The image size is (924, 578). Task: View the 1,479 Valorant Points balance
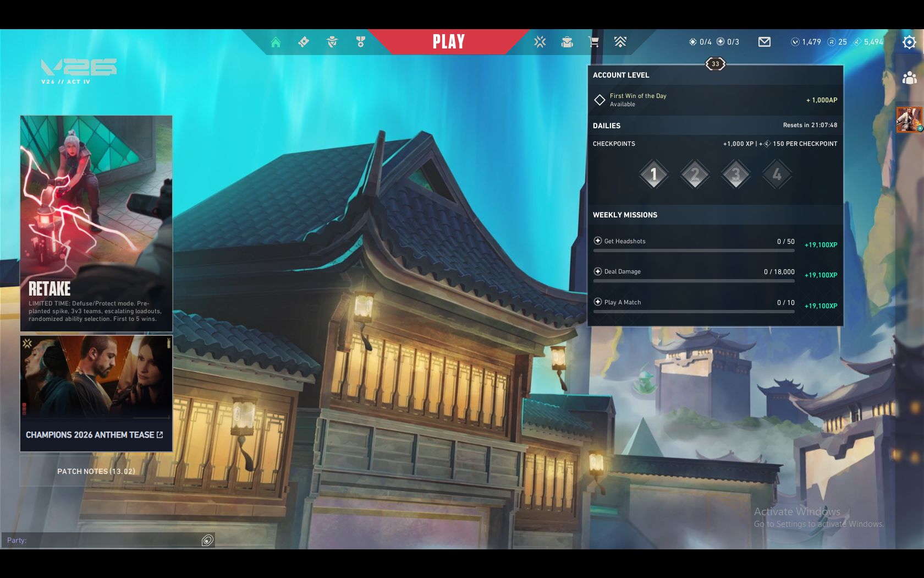[x=806, y=42]
